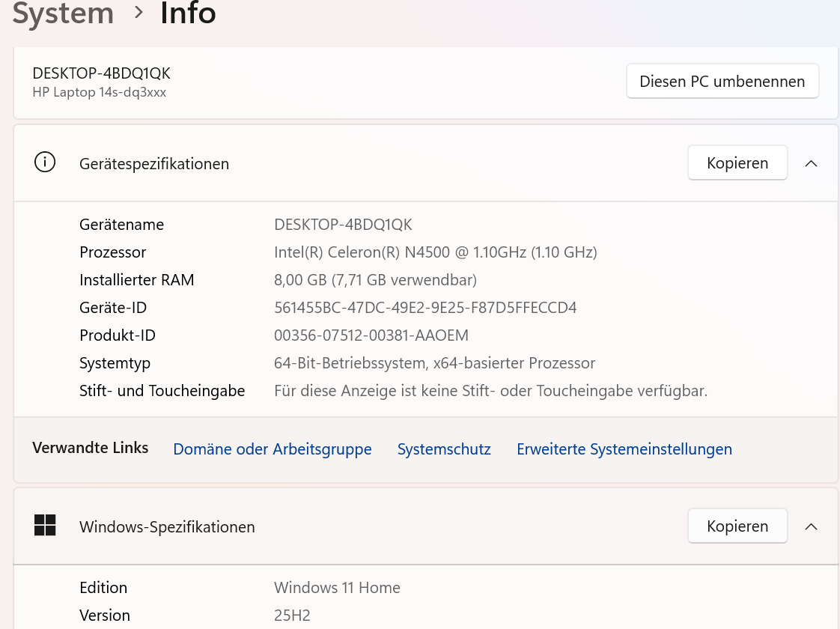Click the Verwandte Links label

pos(90,448)
